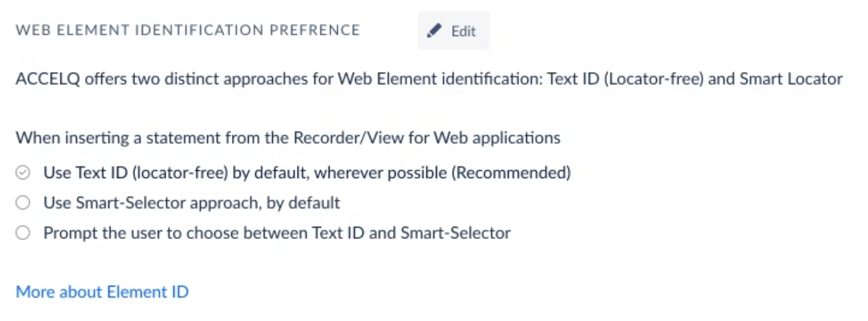
Task: Open the More about Element ID link
Action: tap(102, 292)
